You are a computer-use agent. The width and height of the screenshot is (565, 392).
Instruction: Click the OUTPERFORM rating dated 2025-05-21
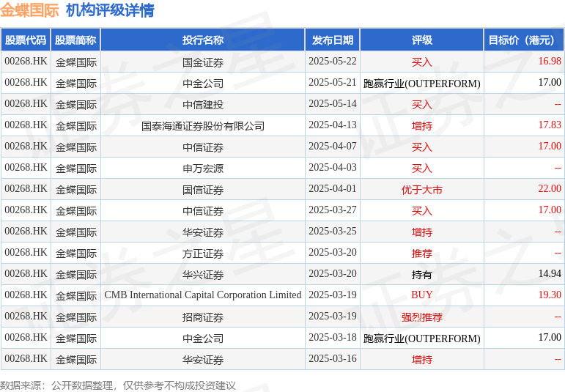pos(422,84)
